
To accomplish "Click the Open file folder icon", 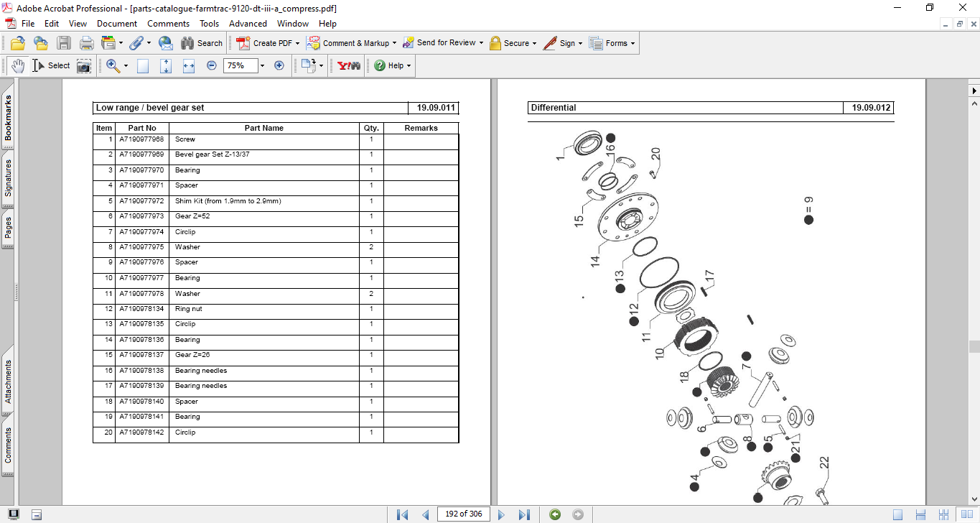I will [18, 43].
